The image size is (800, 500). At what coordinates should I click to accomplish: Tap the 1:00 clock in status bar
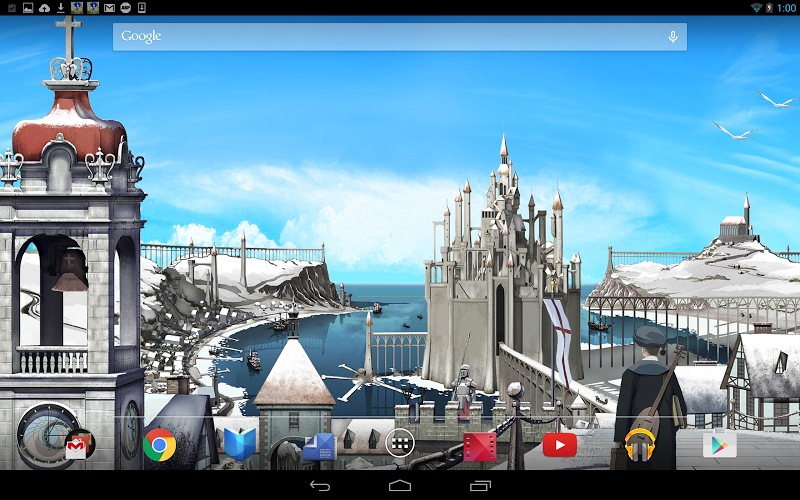click(786, 8)
